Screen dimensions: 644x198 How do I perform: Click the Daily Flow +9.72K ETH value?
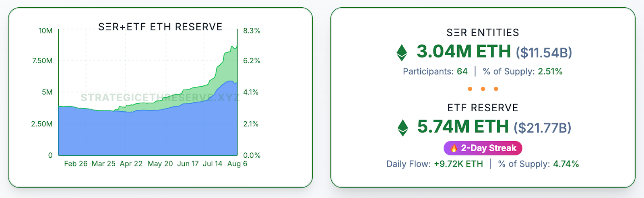pos(458,164)
